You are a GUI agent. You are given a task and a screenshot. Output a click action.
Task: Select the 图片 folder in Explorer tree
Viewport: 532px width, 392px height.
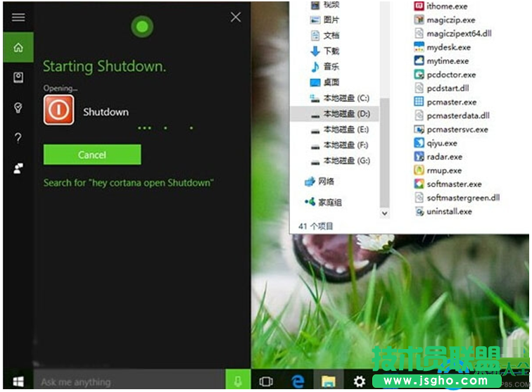pyautogui.click(x=325, y=20)
